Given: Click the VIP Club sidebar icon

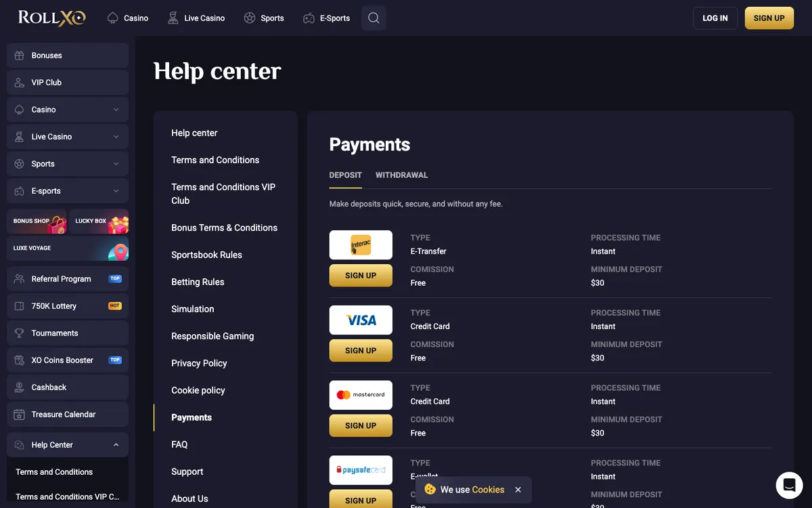Looking at the screenshot, I should (19, 83).
